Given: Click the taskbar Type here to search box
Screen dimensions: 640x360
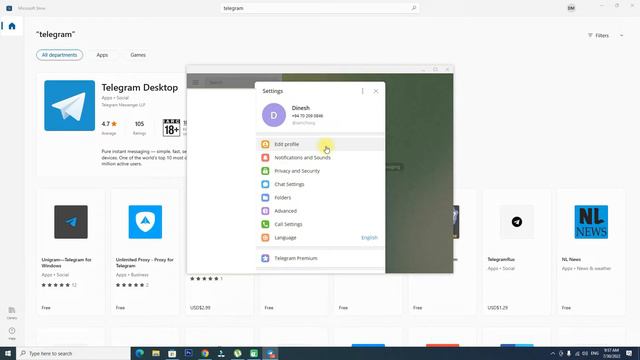Looking at the screenshot, I should pyautogui.click(x=73, y=353).
